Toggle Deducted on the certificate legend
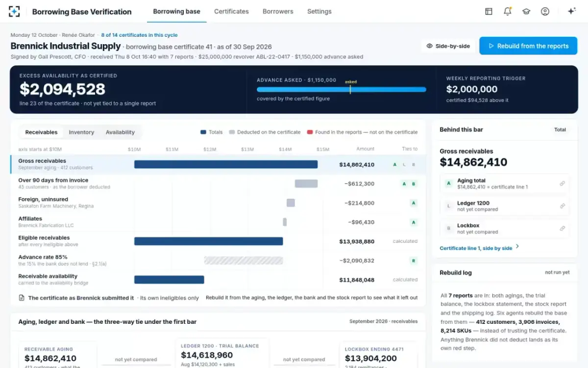The image size is (588, 368). click(265, 132)
